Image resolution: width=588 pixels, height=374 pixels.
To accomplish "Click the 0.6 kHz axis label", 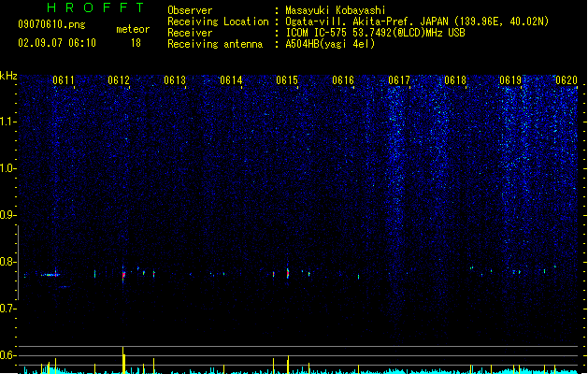I will tap(7, 355).
